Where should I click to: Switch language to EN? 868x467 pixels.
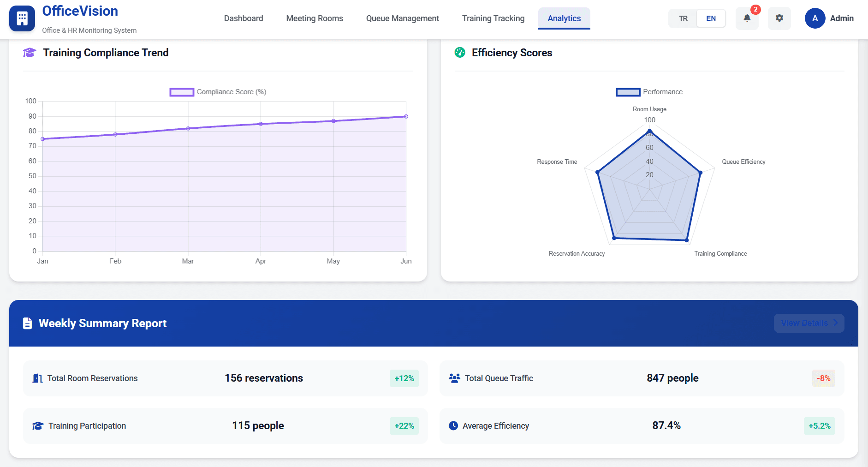click(711, 18)
